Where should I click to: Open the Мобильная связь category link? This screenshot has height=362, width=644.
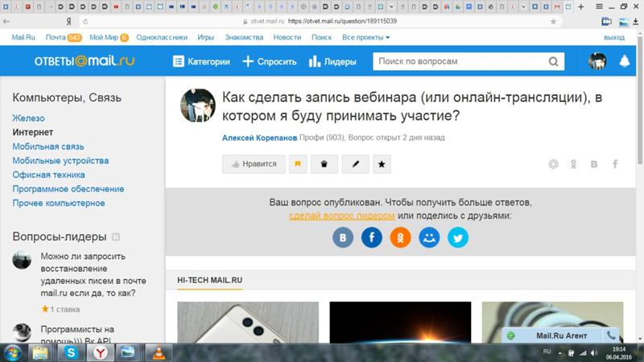click(x=48, y=146)
